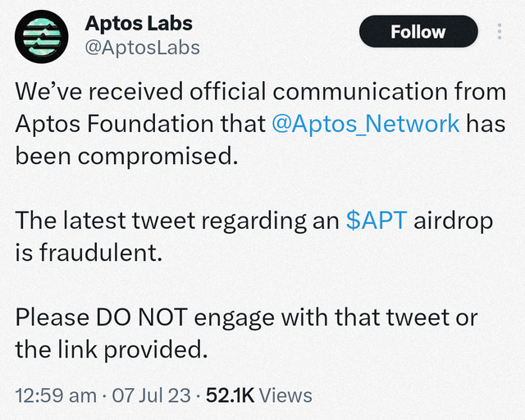Visit the @AptosLabs handle
Image resolution: width=525 pixels, height=420 pixels.
click(142, 48)
